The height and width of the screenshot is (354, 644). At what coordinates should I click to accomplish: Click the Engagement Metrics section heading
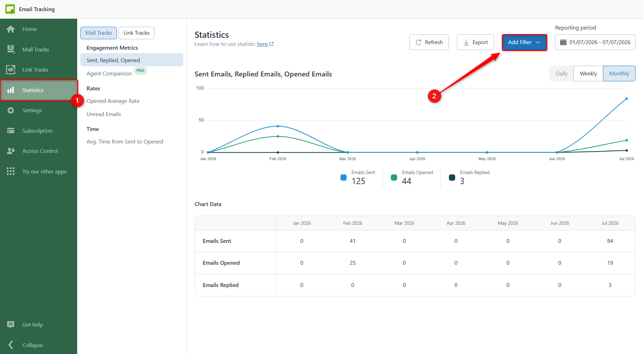click(x=112, y=48)
